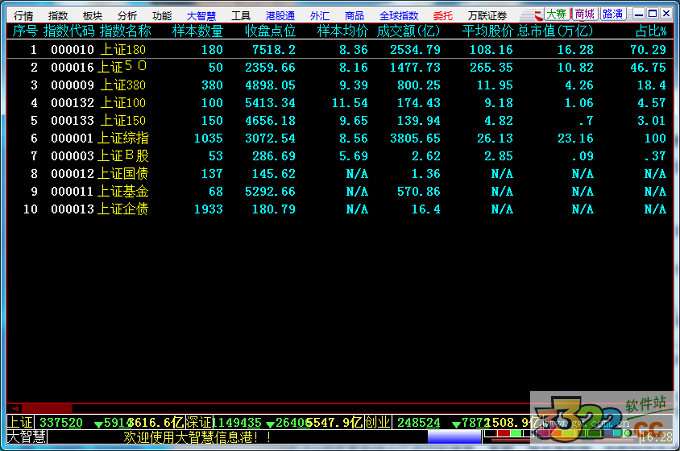Open the 港股通 menu
Screen dimensions: 680x451
(280, 16)
